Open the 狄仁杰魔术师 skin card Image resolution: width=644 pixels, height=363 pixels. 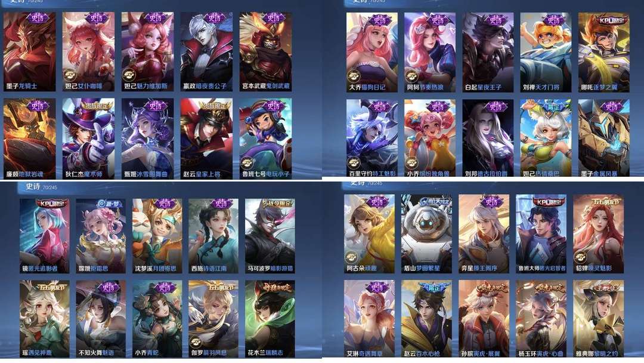[89, 139]
